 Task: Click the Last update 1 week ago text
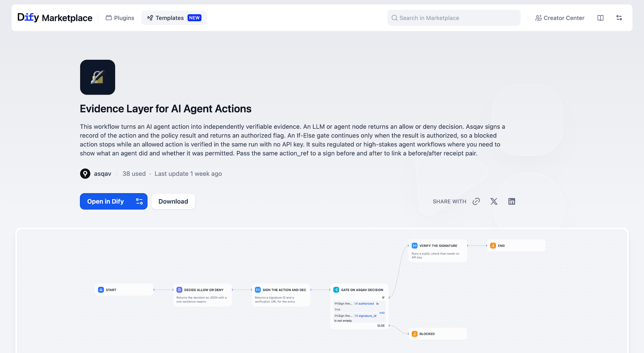click(188, 174)
